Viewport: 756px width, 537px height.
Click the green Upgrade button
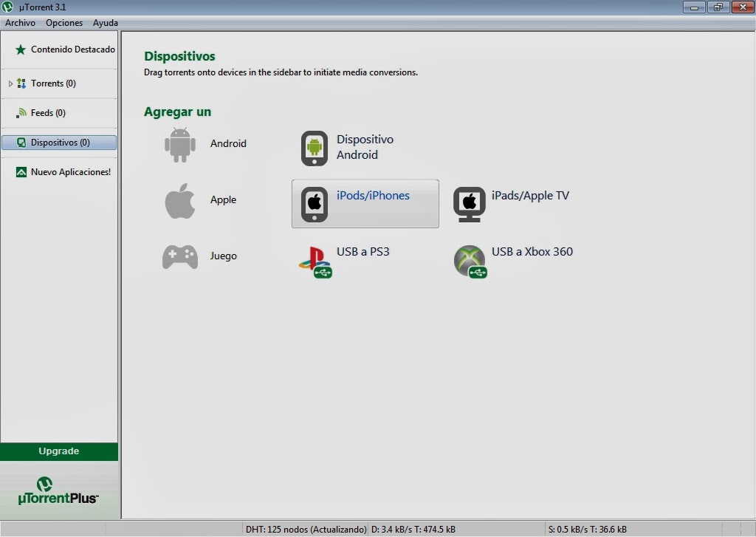pyautogui.click(x=59, y=451)
